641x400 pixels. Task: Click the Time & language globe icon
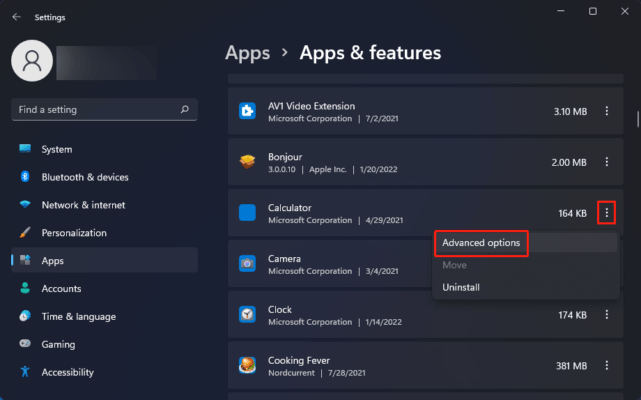25,316
